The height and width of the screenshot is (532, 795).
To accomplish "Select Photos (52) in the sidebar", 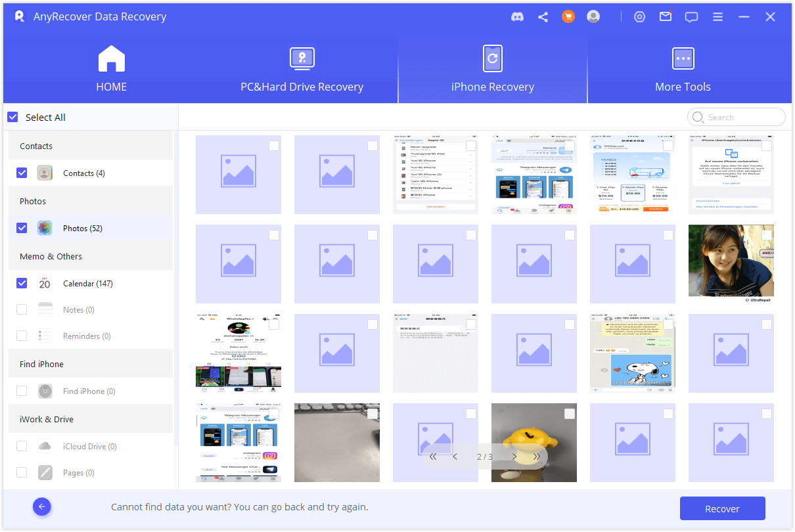I will click(x=82, y=228).
